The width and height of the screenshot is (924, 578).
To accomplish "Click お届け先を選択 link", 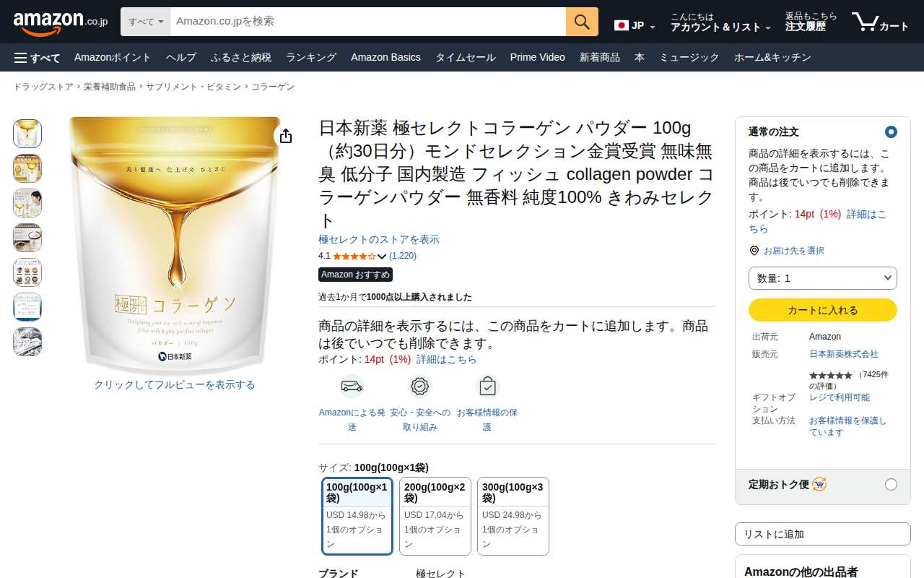I will click(x=794, y=251).
